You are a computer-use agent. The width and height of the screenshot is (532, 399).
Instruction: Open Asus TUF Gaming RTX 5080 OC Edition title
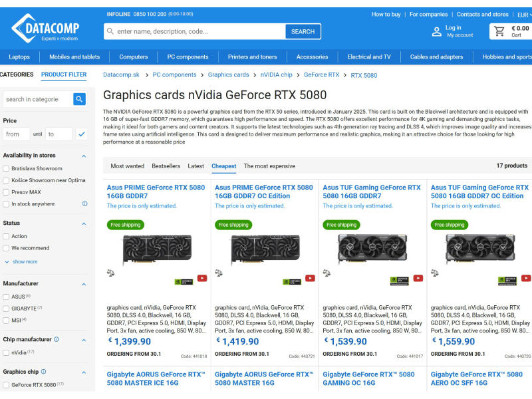479,192
